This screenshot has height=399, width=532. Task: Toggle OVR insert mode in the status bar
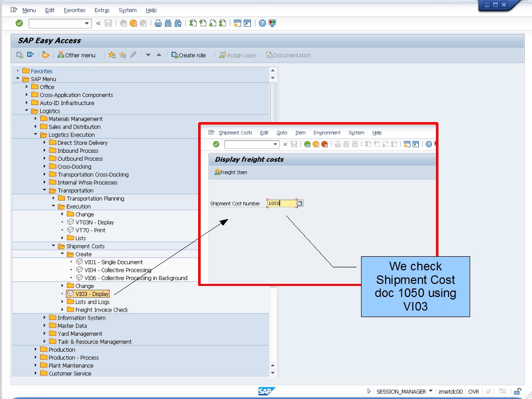coord(473,391)
